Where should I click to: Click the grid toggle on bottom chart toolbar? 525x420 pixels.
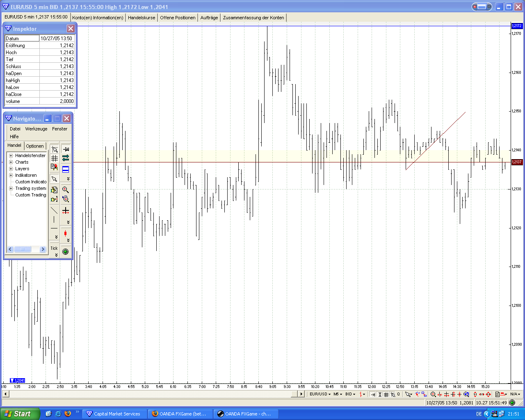(386, 394)
